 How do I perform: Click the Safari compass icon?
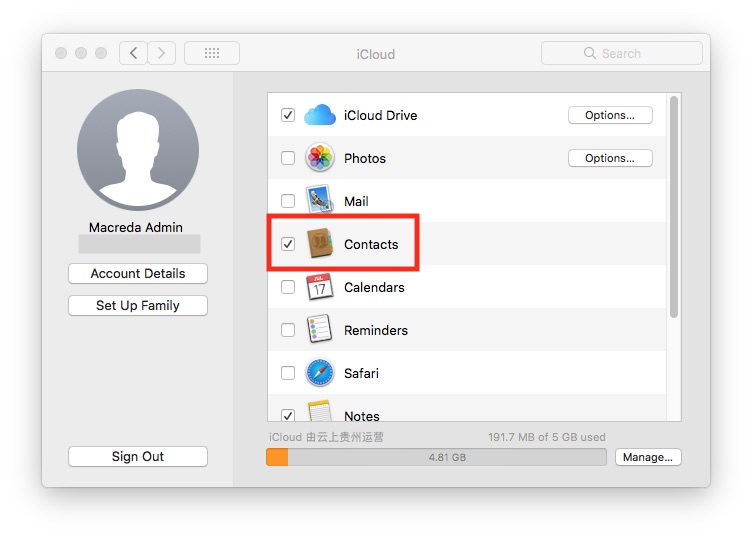320,373
